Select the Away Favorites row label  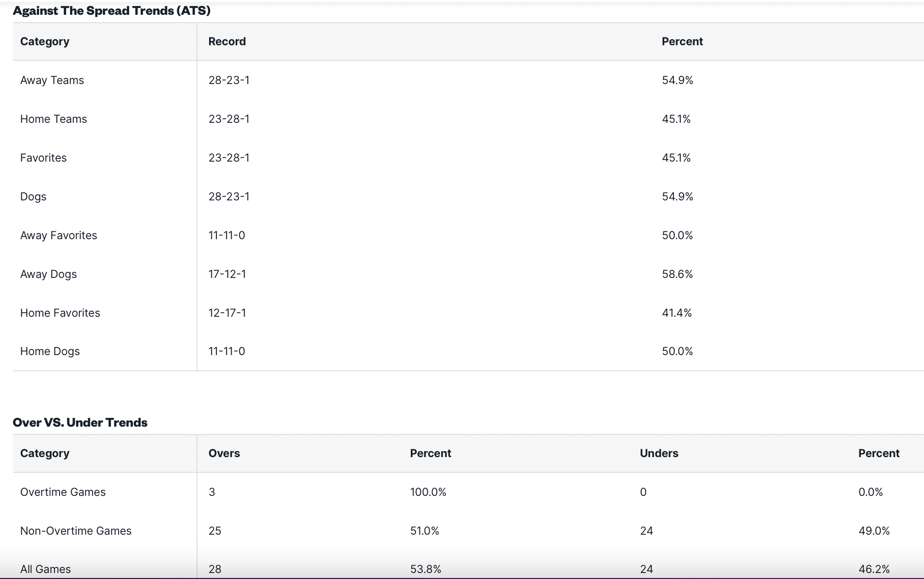click(59, 235)
